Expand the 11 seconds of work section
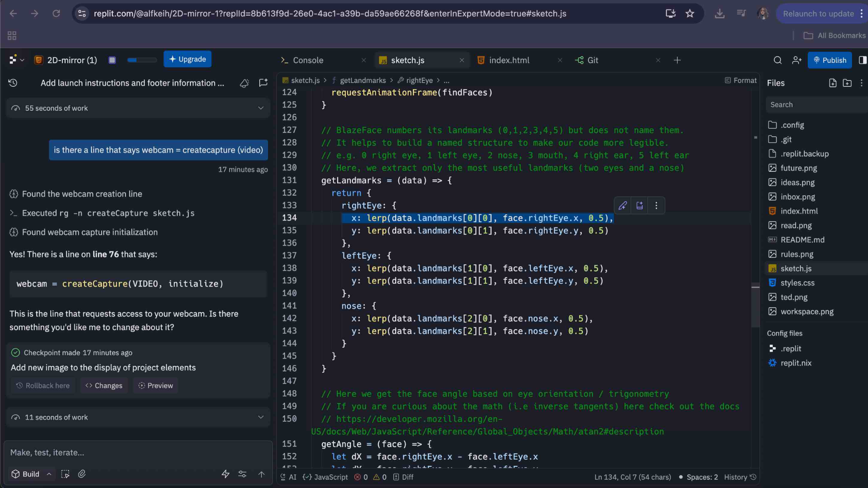Viewport: 868px width, 488px height. tap(260, 417)
